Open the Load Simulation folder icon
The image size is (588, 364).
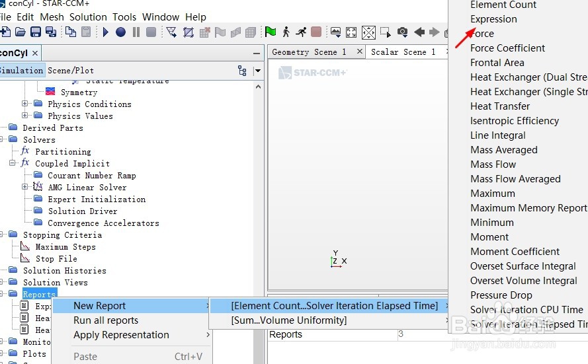pyautogui.click(x=21, y=32)
